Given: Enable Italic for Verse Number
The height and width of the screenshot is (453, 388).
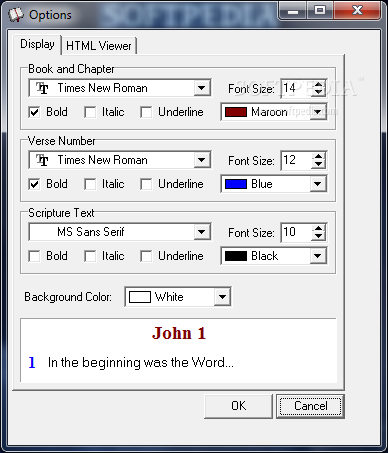Looking at the screenshot, I should click(90, 184).
